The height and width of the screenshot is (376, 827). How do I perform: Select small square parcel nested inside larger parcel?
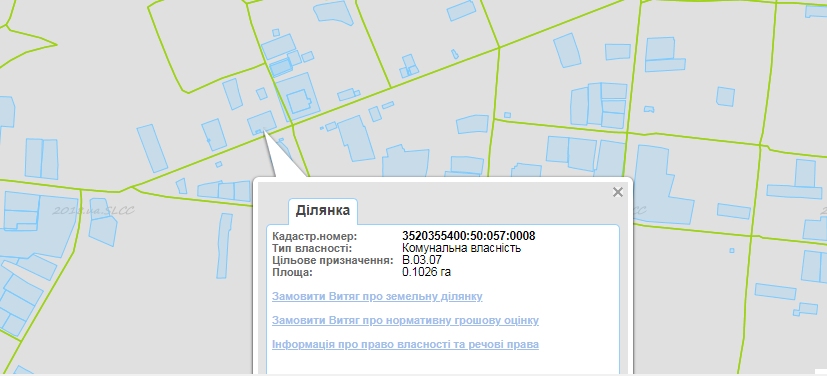pos(300,101)
